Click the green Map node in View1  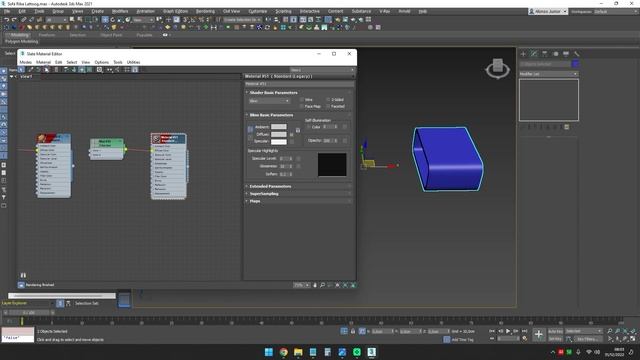point(107,149)
